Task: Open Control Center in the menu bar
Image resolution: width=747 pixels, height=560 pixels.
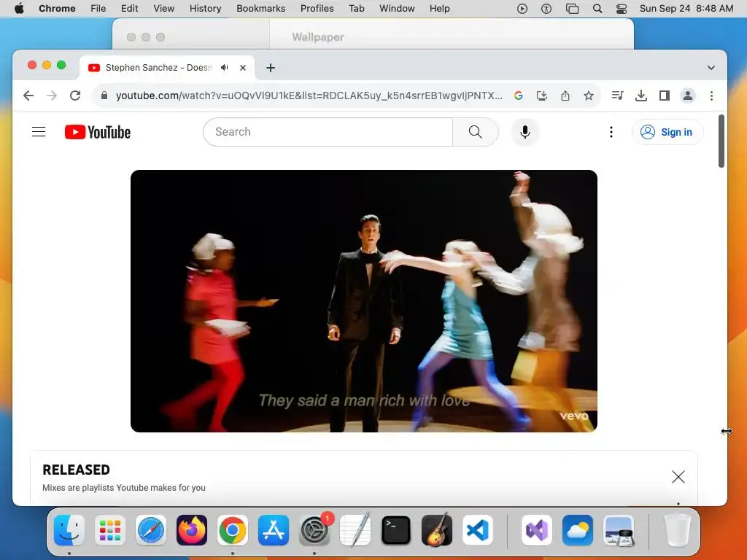Action: click(622, 9)
